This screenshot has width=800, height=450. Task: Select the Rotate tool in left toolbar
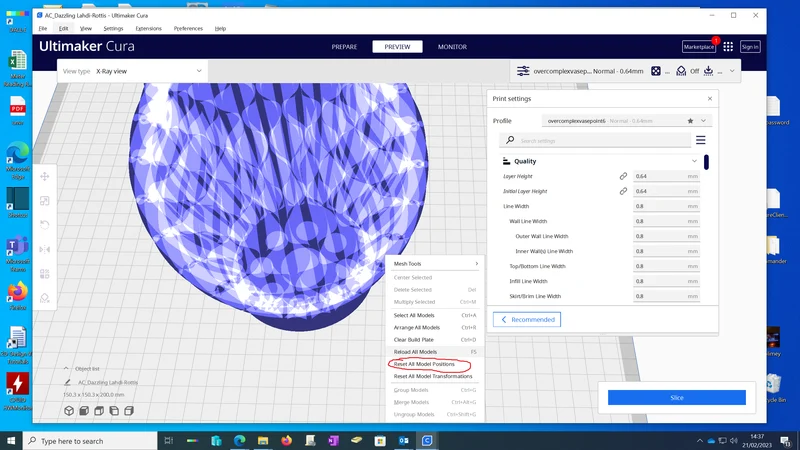pyautogui.click(x=45, y=225)
